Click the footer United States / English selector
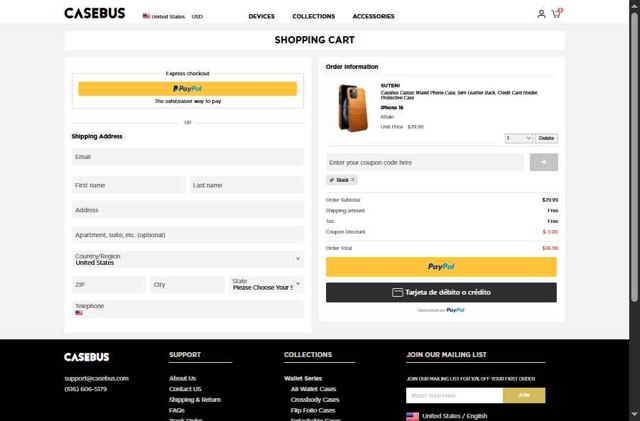Image resolution: width=640 pixels, height=421 pixels. pos(447,416)
